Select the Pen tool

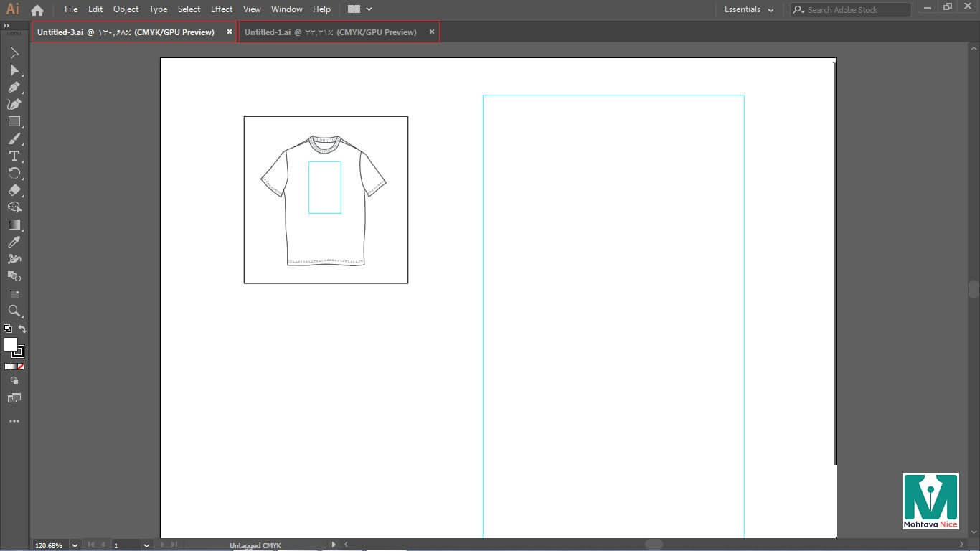point(14,88)
